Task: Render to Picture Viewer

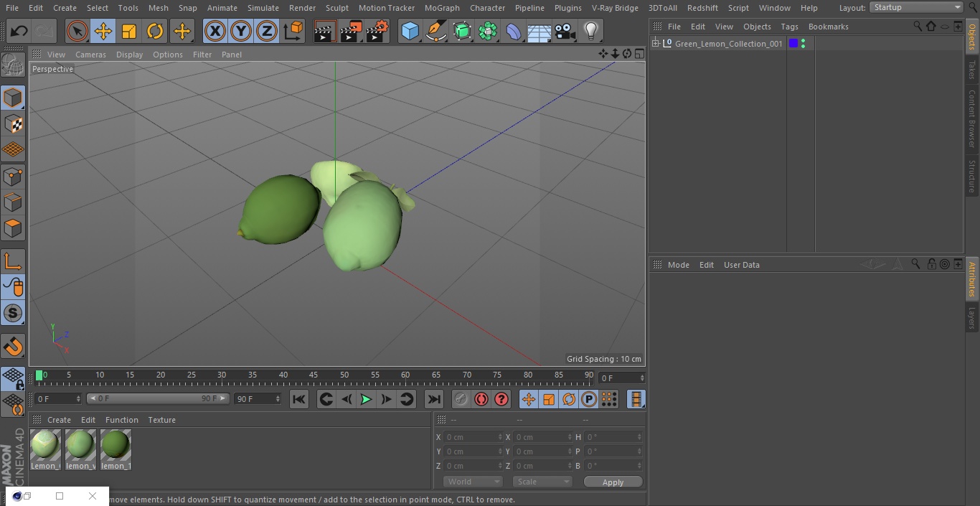Action: coord(351,31)
